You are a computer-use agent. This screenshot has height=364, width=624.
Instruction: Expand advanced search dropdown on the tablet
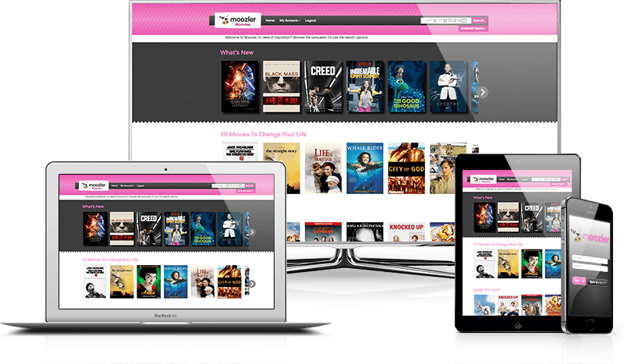[x=558, y=184]
